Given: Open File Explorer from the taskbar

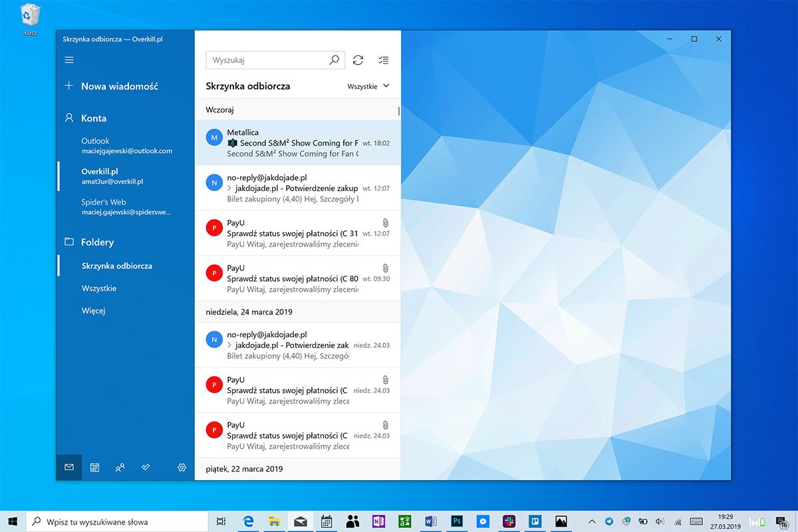Looking at the screenshot, I should (275, 521).
